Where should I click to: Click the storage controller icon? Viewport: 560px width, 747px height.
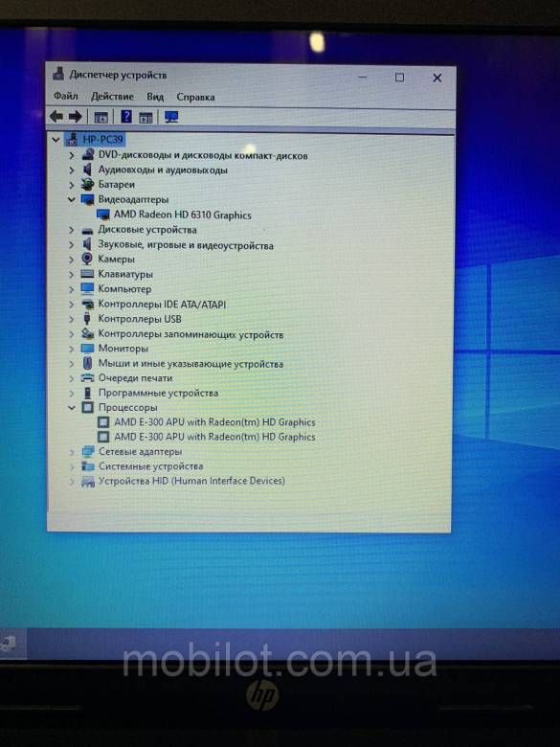point(87,333)
